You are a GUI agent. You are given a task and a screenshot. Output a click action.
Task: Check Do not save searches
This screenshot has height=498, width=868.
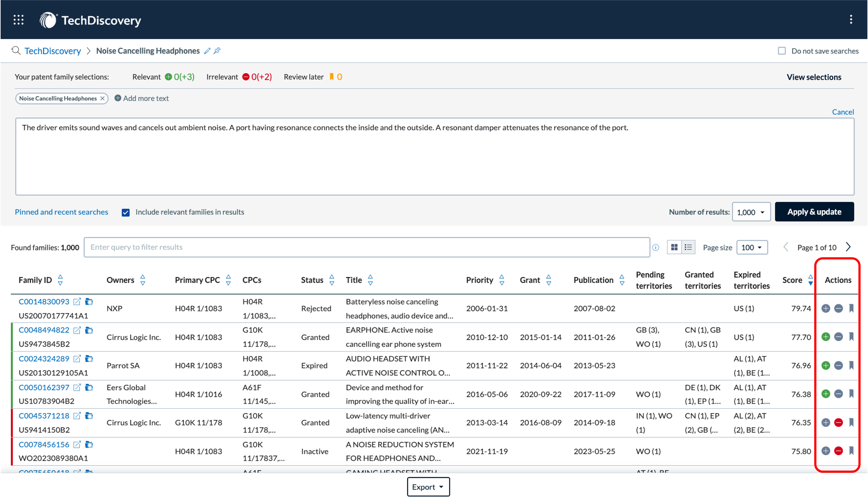[x=781, y=51]
